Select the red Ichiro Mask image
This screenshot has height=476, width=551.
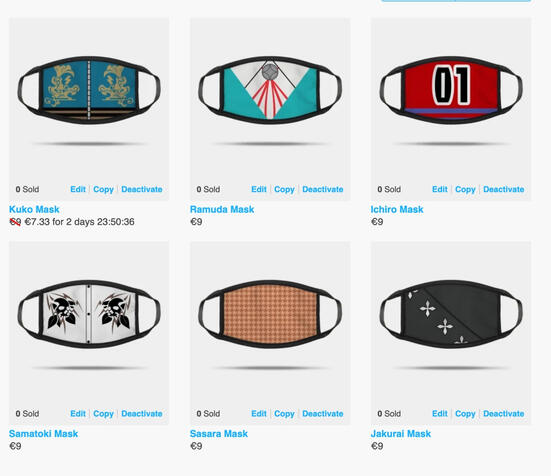(451, 90)
